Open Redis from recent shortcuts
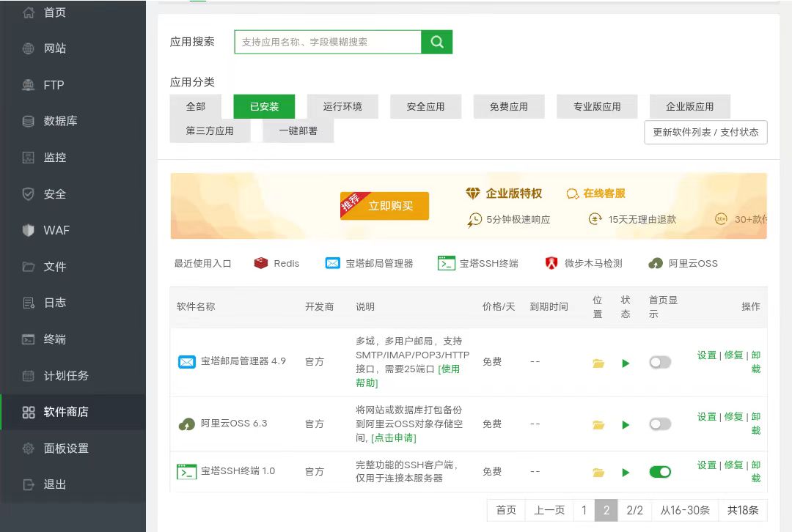The height and width of the screenshot is (532, 792). pos(276,264)
